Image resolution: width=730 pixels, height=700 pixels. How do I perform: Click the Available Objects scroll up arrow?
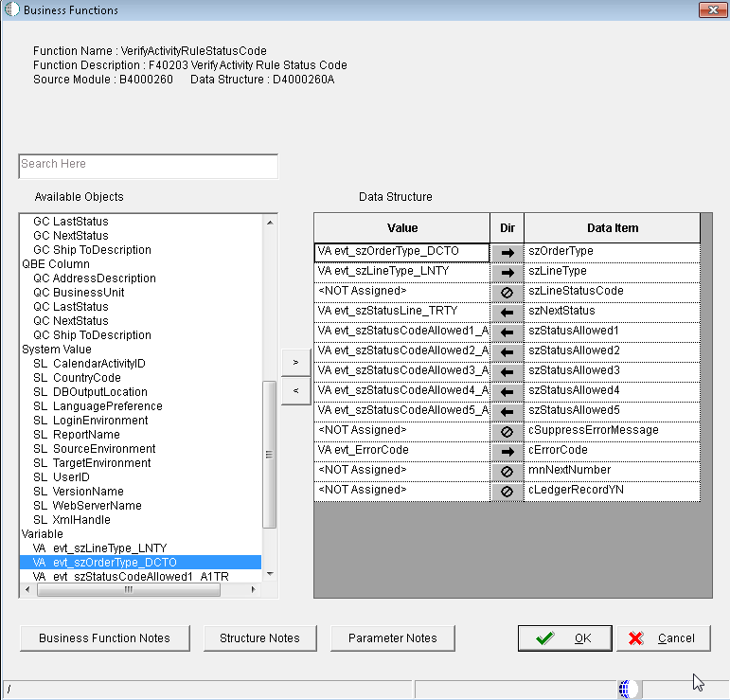tap(270, 223)
